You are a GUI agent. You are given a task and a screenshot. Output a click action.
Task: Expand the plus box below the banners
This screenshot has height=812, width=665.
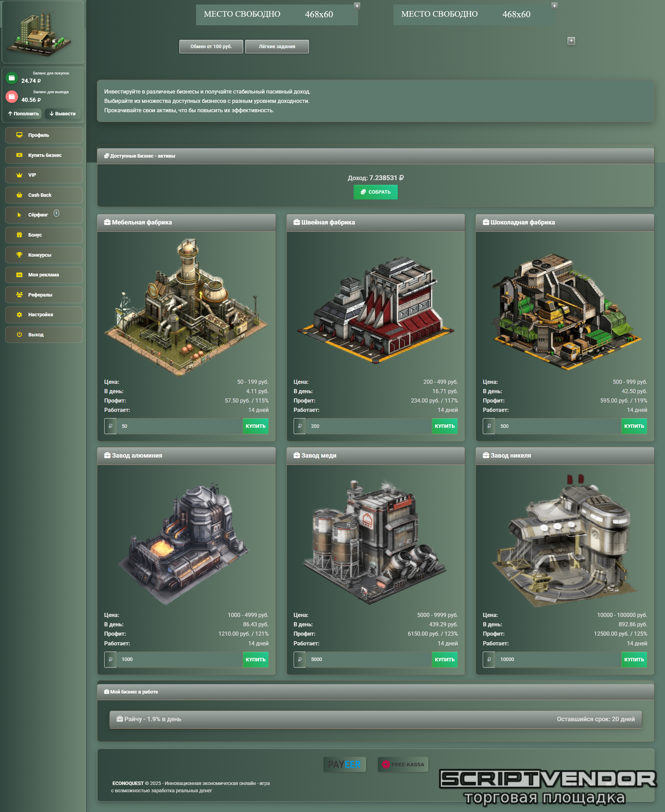click(x=571, y=41)
